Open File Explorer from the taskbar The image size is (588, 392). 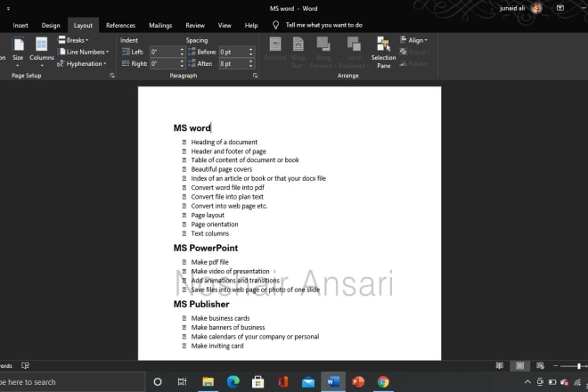coord(208,382)
